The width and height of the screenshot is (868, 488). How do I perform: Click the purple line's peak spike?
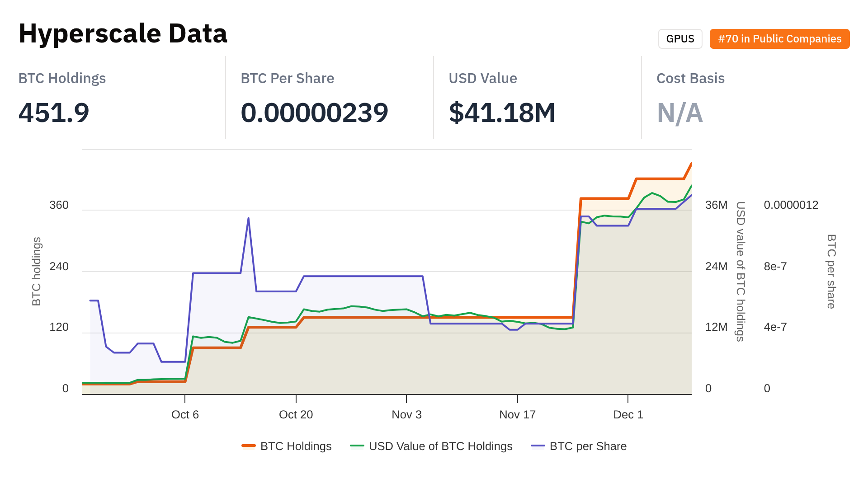pyautogui.click(x=248, y=219)
